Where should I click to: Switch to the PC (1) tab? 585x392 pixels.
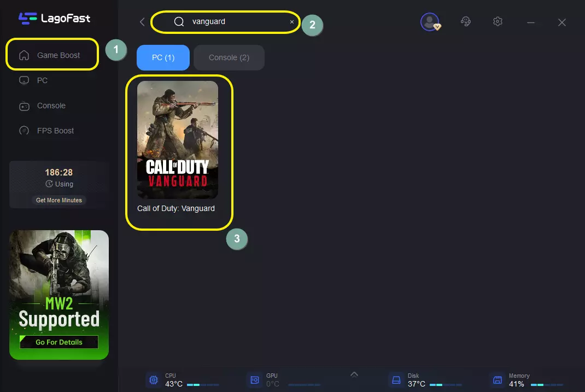coord(163,57)
